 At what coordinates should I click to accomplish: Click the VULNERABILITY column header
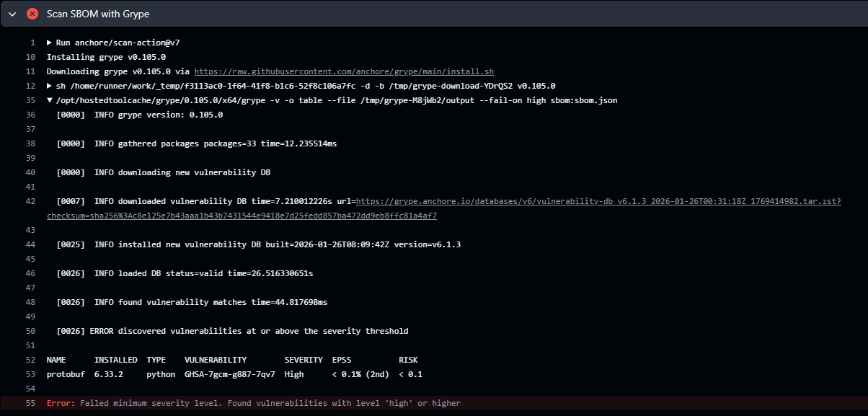[216, 360]
